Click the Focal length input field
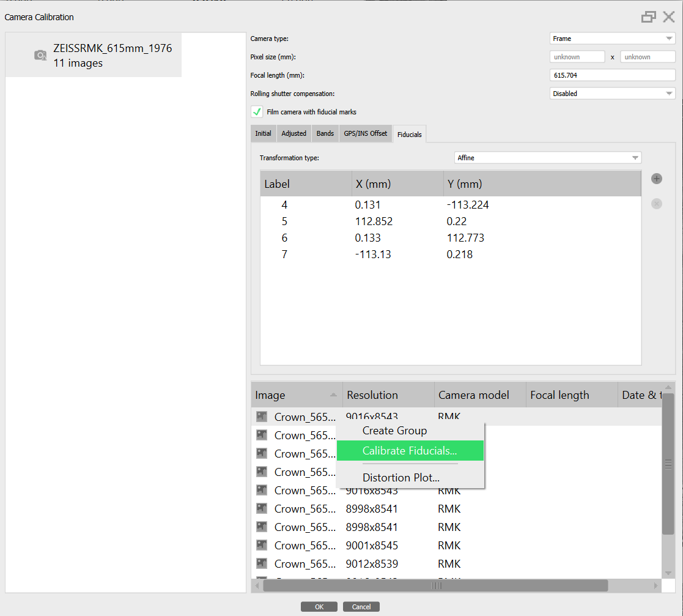Viewport: 683px width, 616px height. click(612, 75)
